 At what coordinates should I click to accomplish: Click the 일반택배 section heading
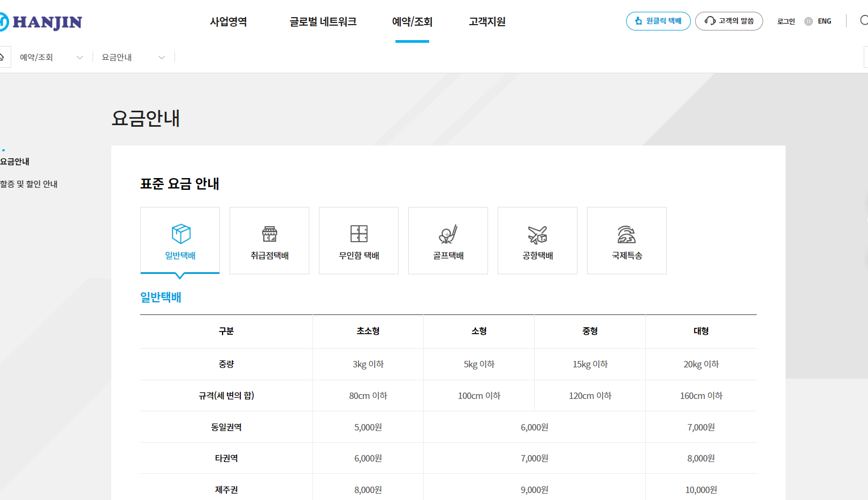[x=161, y=297]
